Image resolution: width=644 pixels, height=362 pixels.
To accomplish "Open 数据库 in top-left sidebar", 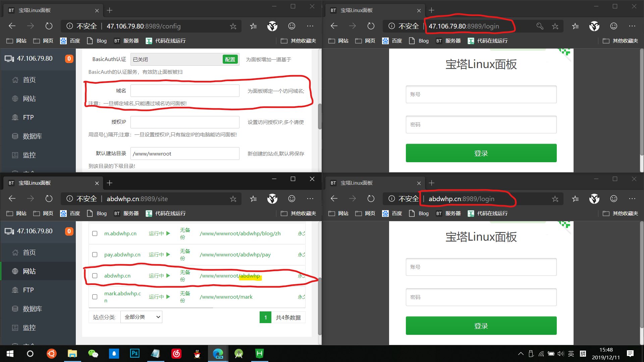I will 32,136.
